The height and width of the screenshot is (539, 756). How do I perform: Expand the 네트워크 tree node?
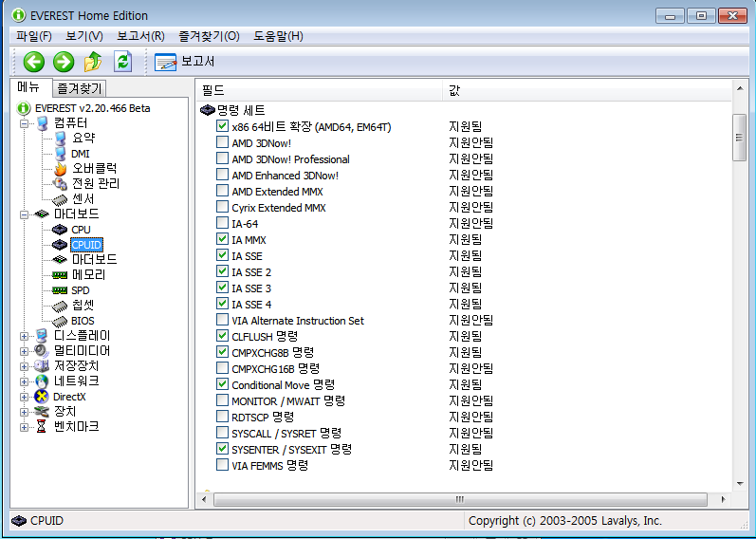(x=24, y=381)
